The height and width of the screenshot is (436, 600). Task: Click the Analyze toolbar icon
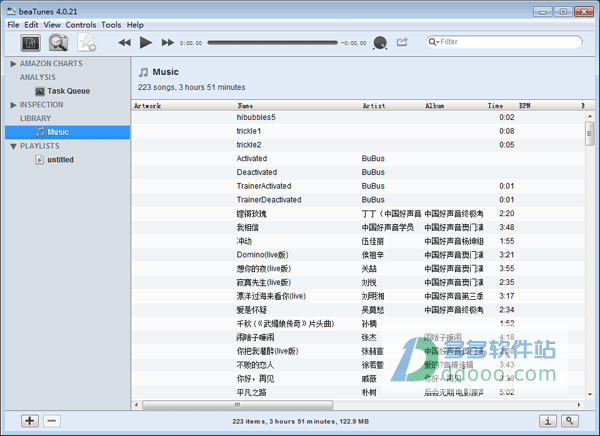click(x=30, y=43)
